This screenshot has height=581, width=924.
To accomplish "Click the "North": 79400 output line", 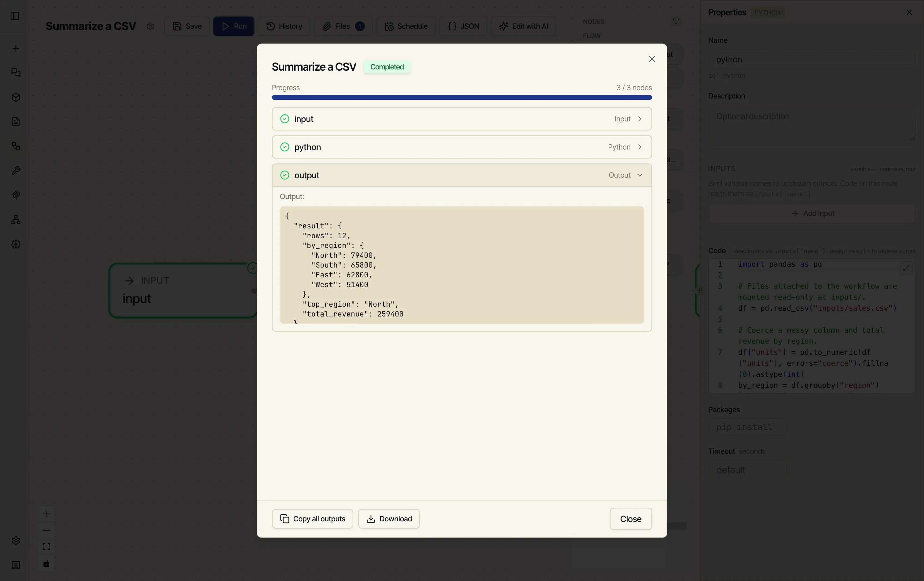I will (x=344, y=255).
